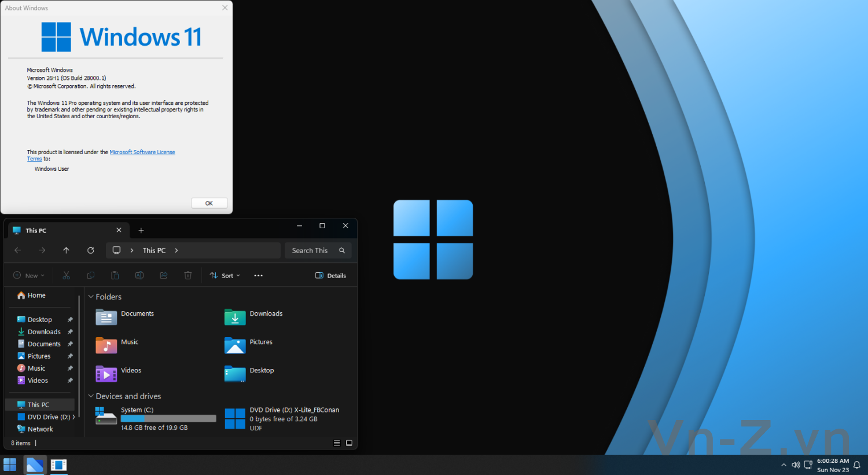Open the Sort dropdown menu
Image resolution: width=868 pixels, height=475 pixels.
click(x=225, y=276)
